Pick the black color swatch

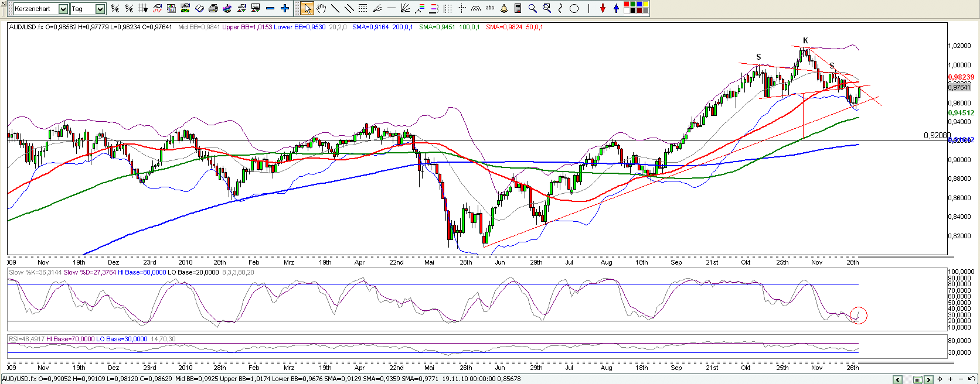click(x=633, y=11)
